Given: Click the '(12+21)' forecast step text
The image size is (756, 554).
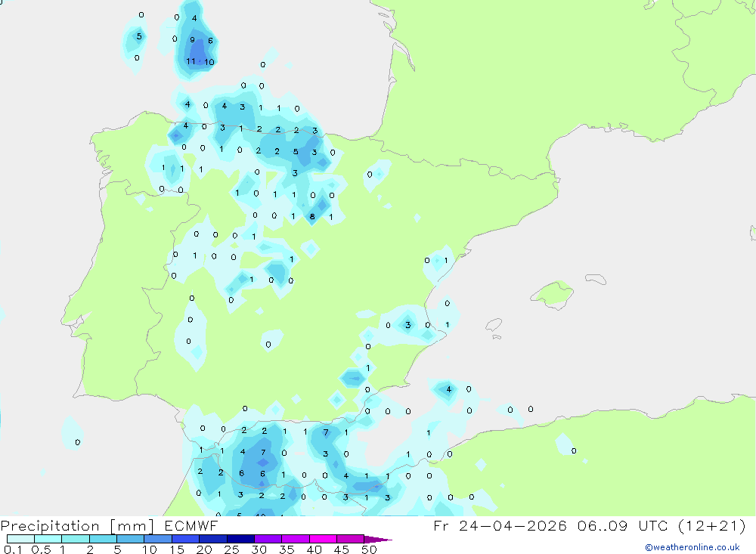Looking at the screenshot, I should (711, 525).
